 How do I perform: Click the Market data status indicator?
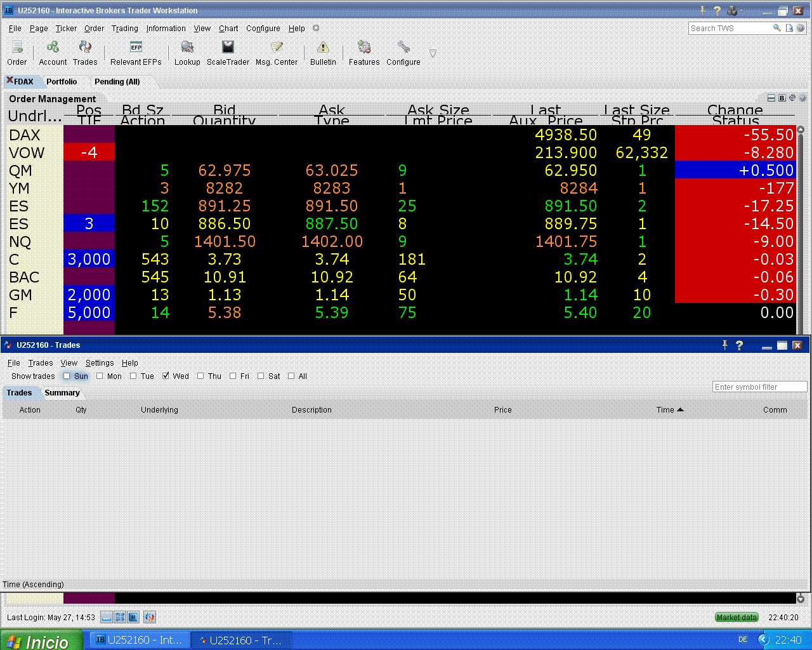pos(737,617)
